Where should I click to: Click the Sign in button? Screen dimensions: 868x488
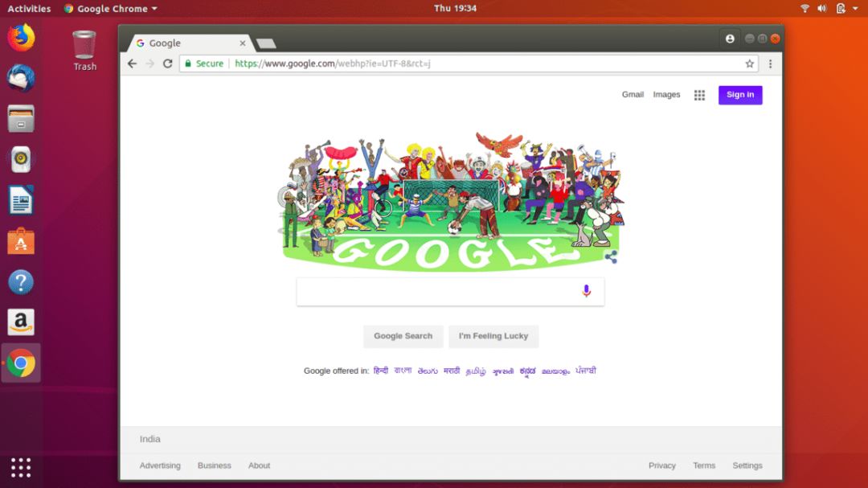pos(740,95)
